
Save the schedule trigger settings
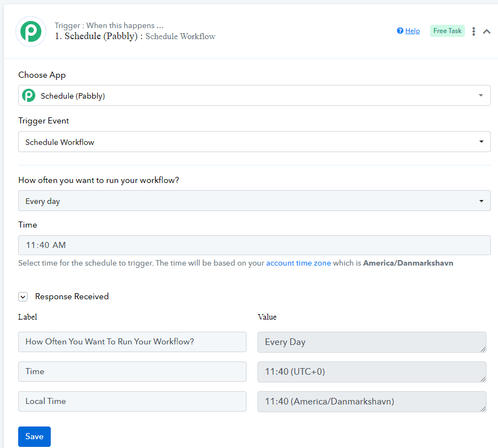pos(34,436)
